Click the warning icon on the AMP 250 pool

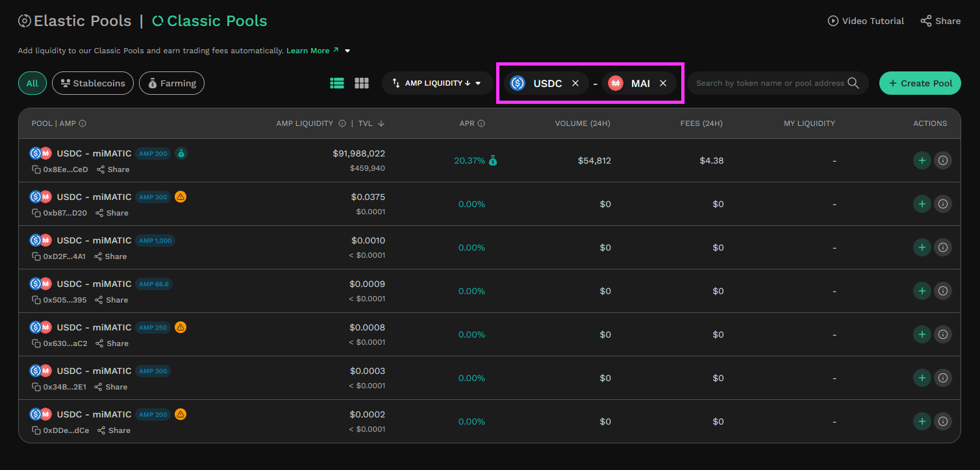pyautogui.click(x=181, y=327)
